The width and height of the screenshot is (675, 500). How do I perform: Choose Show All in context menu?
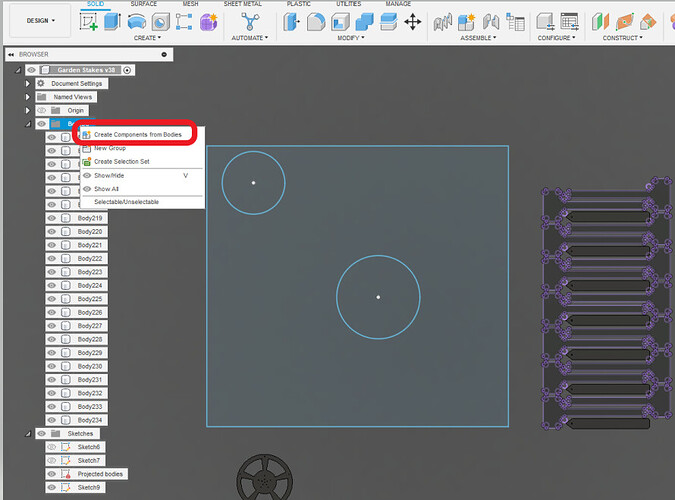(106, 189)
